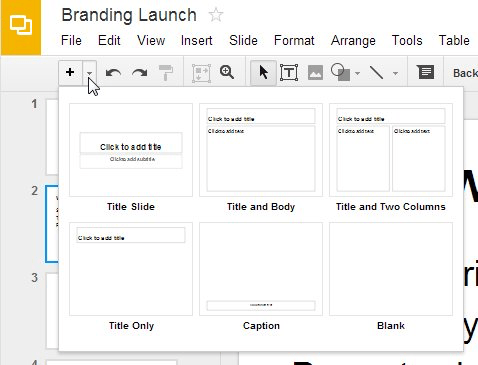
Task: Undo the last action
Action: click(x=113, y=72)
